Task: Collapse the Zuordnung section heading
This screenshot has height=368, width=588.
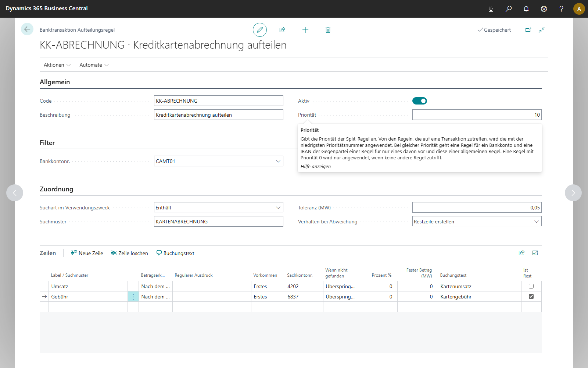Action: tap(57, 189)
